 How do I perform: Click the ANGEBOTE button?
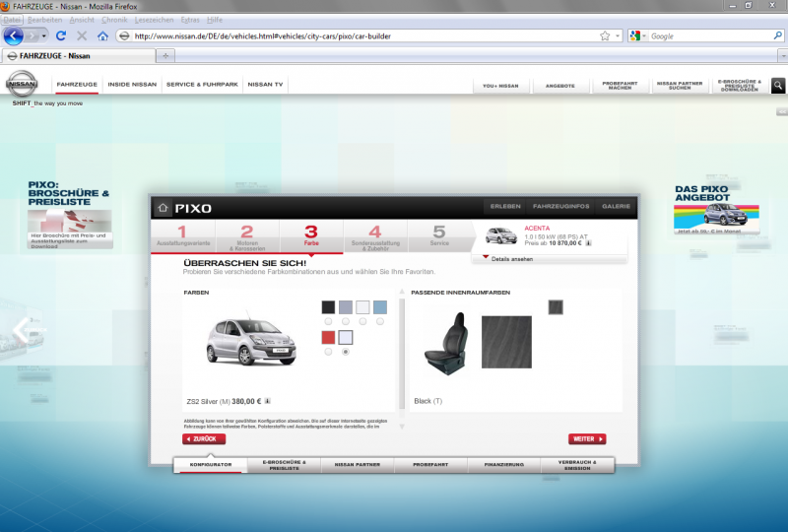(x=559, y=86)
